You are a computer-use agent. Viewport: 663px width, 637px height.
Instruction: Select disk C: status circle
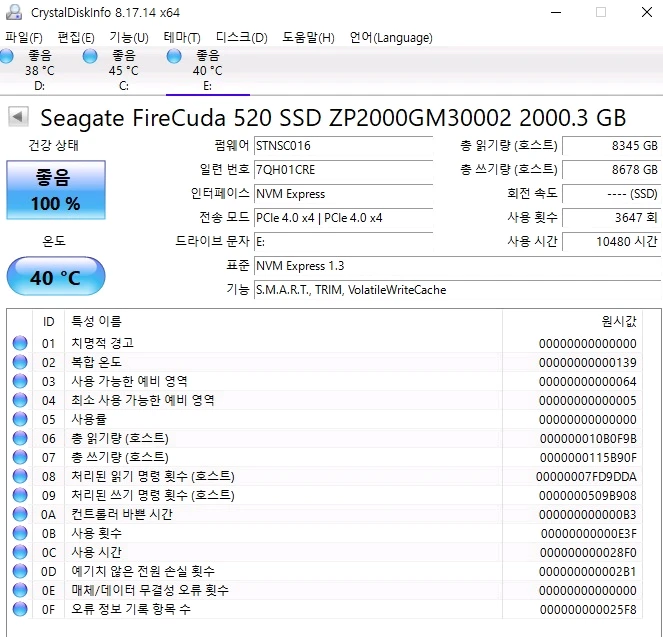click(x=90, y=56)
